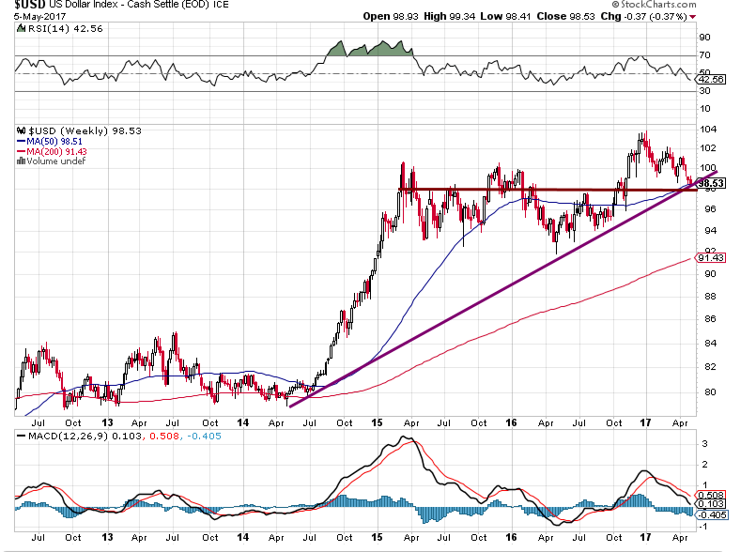
Task: Click the 98.53 current price tag
Action: [709, 183]
